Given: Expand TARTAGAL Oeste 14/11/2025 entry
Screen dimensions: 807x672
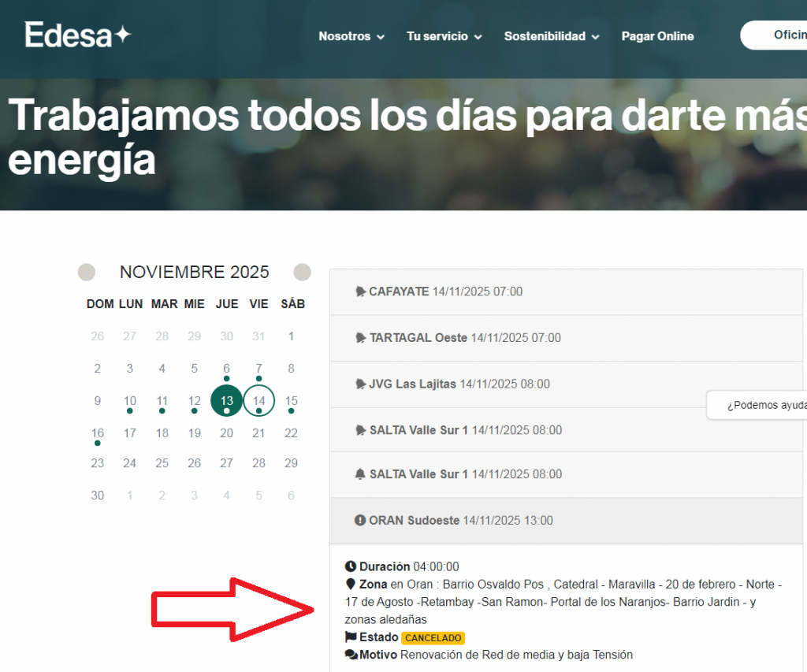Looking at the screenshot, I should point(566,338).
